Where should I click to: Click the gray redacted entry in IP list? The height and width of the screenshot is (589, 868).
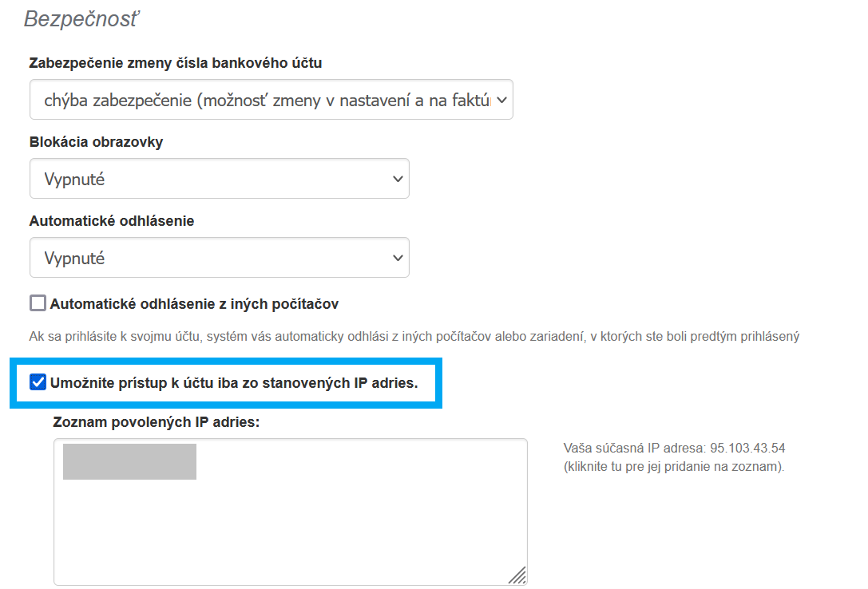(x=129, y=462)
